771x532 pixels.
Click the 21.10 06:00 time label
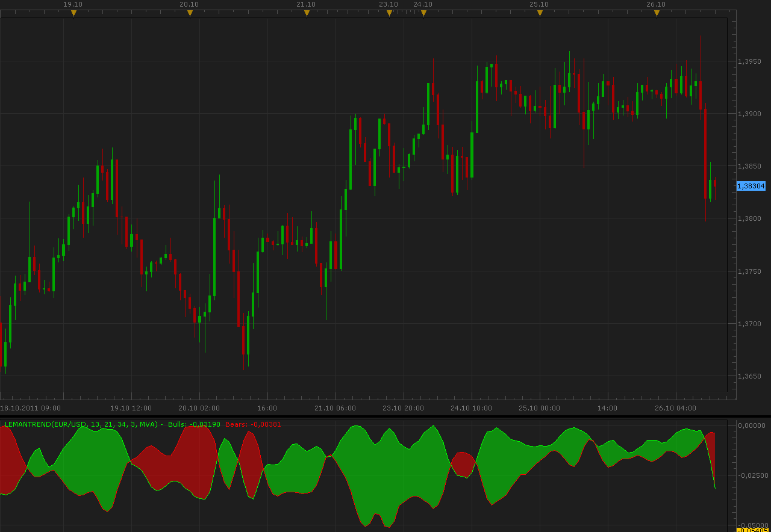tap(335, 408)
